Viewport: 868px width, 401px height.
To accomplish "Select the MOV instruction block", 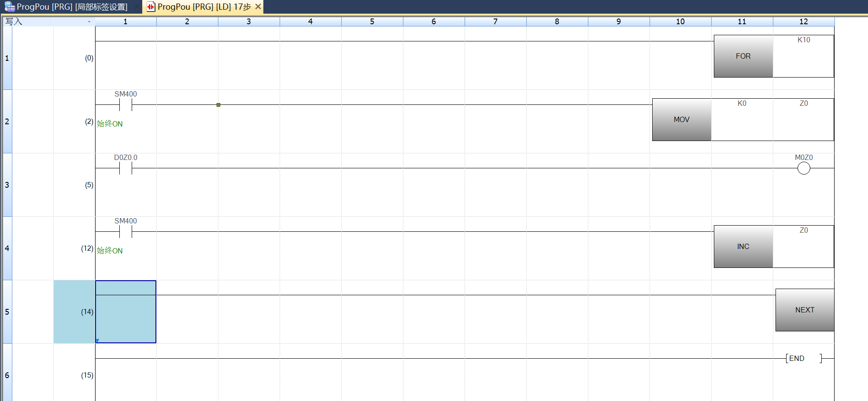I will click(x=681, y=120).
